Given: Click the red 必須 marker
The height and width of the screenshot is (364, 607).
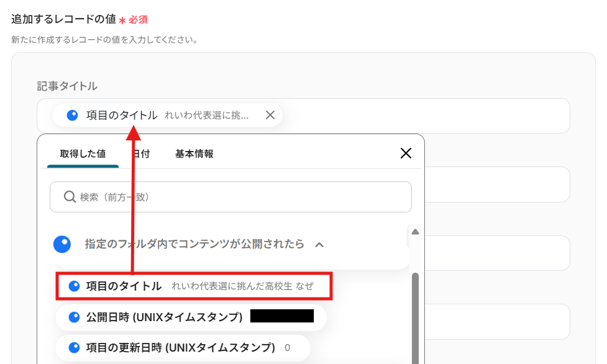Looking at the screenshot, I should coord(134,20).
